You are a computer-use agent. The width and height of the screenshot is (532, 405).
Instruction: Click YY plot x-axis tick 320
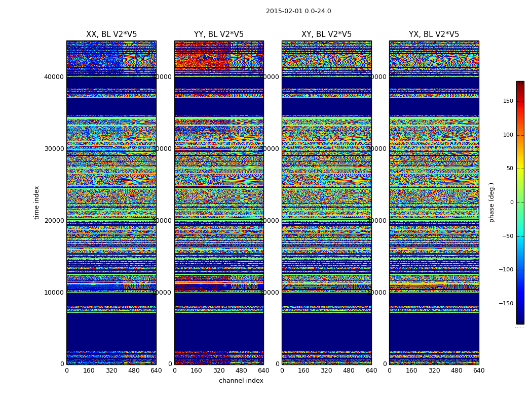(219, 371)
